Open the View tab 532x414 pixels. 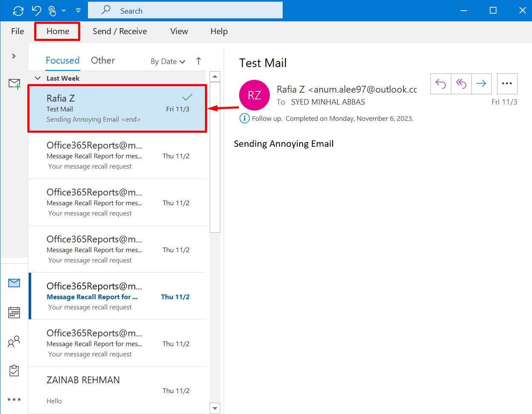click(179, 31)
